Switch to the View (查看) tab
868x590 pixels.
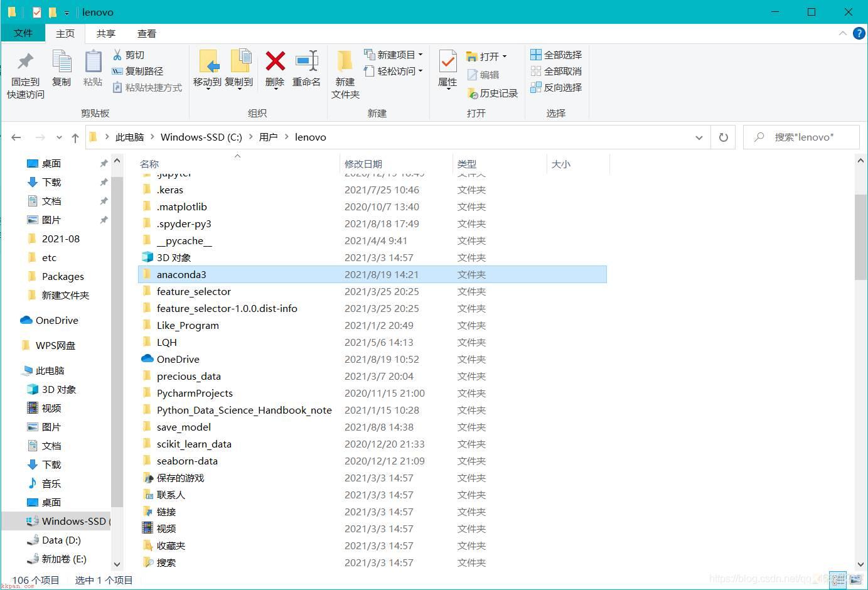pyautogui.click(x=147, y=33)
